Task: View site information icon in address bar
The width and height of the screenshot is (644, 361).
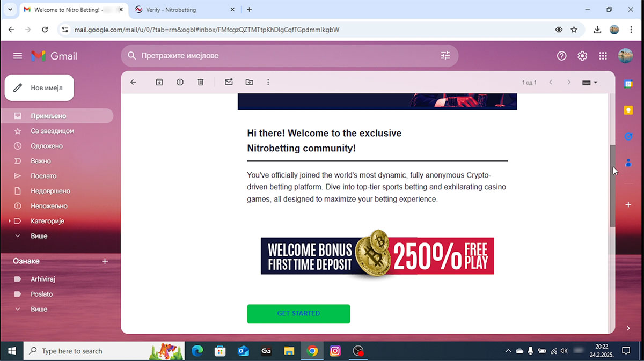Action: [x=65, y=30]
